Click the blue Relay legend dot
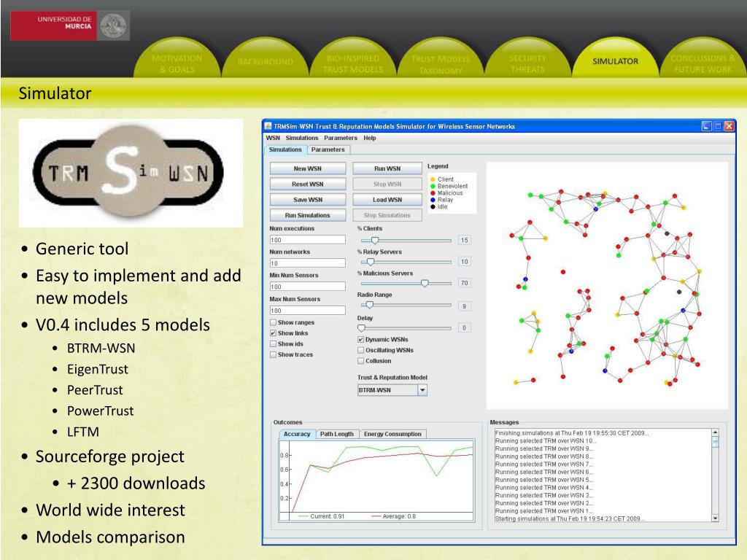Screen dimensions: 747x560 [x=433, y=200]
